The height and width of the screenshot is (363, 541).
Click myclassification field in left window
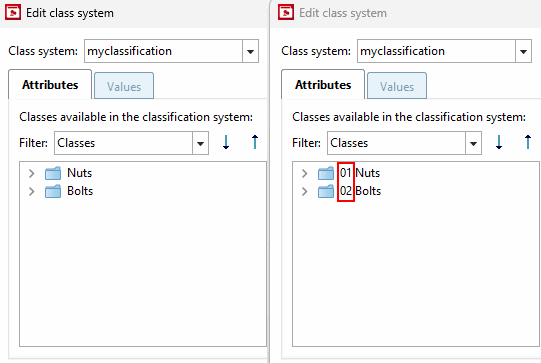(x=164, y=51)
